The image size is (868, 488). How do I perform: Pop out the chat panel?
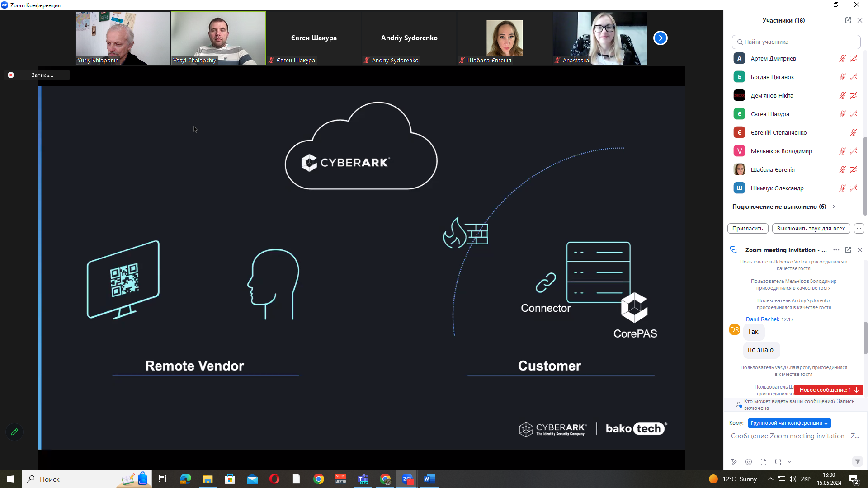point(848,250)
